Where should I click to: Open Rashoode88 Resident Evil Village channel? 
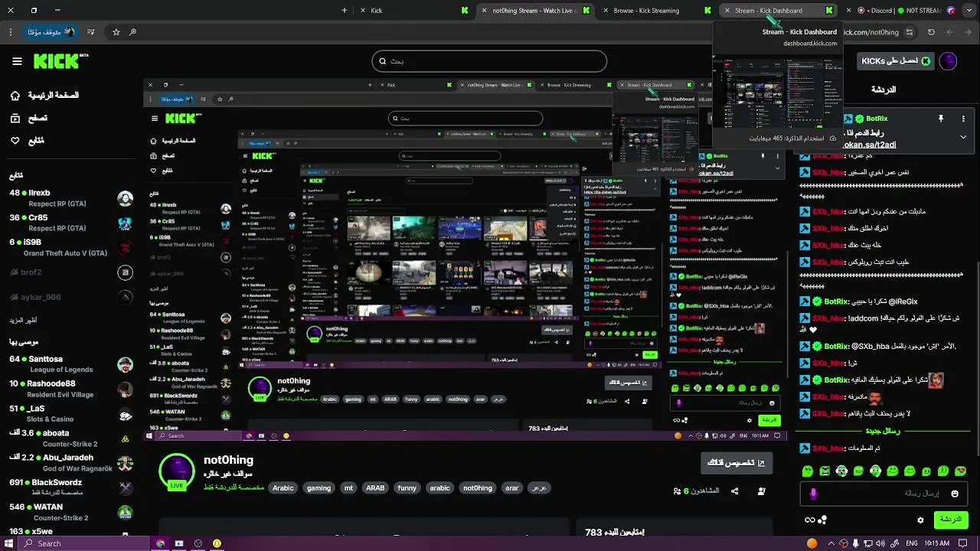70,388
